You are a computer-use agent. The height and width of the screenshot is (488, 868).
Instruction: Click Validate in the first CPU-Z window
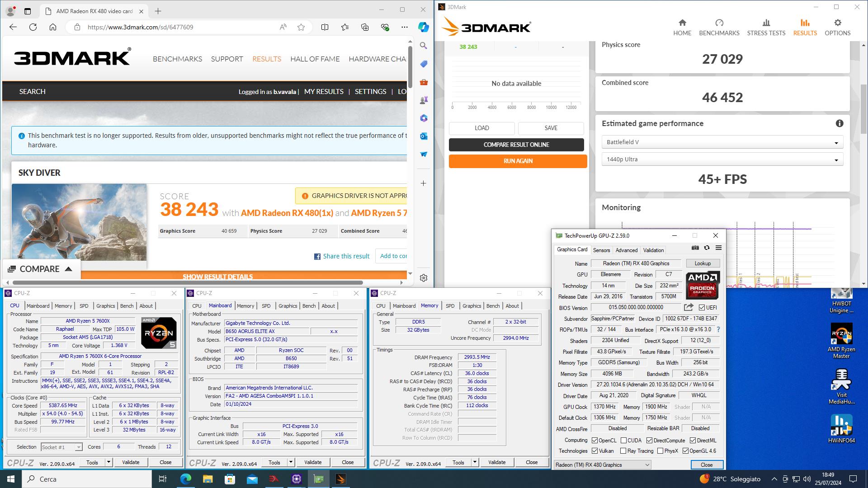[131, 462]
